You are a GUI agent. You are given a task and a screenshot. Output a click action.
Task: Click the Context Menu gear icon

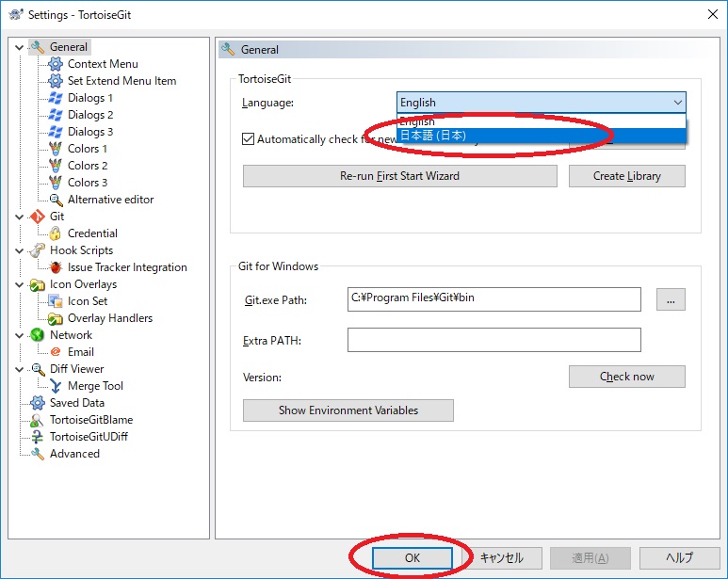pos(56,64)
